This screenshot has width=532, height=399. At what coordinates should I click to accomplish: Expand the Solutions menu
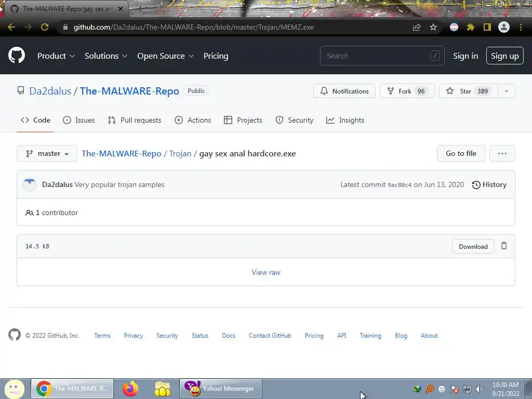point(106,56)
